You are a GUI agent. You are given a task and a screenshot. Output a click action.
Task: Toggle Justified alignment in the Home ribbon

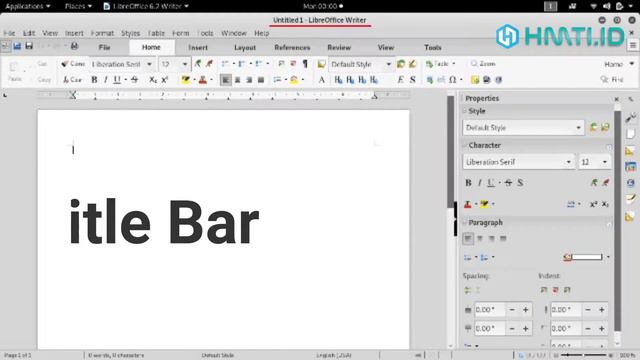pyautogui.click(x=261, y=80)
